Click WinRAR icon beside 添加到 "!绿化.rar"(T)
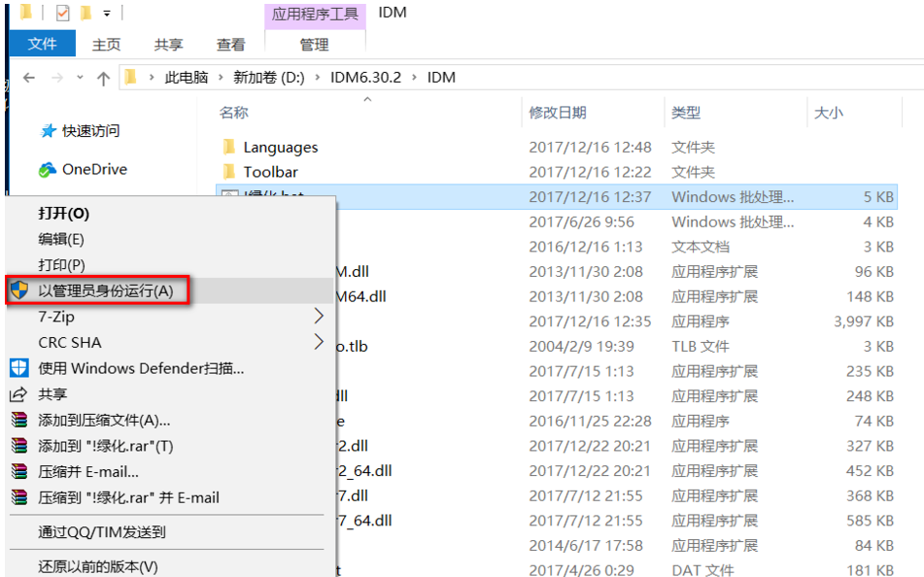Screen dimensions: 924x577 tap(19, 446)
